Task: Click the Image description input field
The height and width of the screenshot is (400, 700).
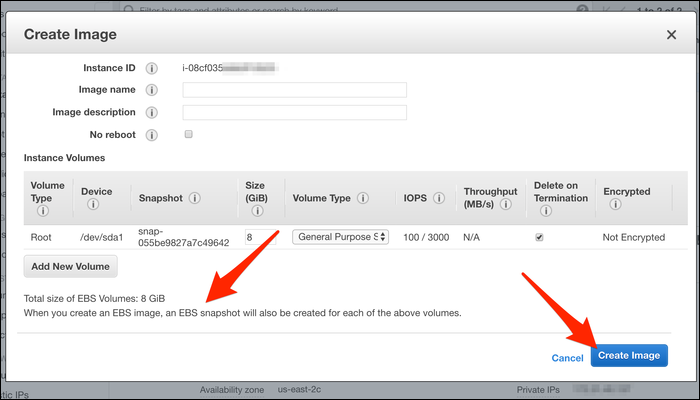Action: coord(295,112)
